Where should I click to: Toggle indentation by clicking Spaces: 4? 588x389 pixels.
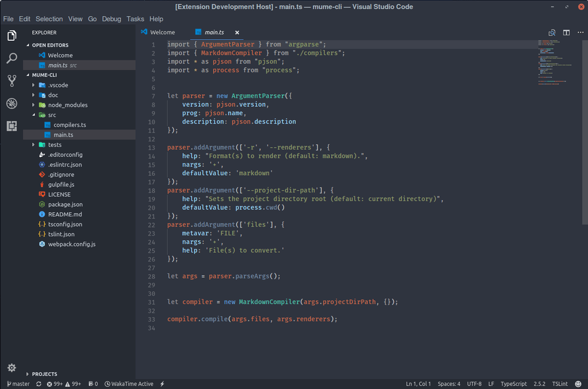(448, 384)
